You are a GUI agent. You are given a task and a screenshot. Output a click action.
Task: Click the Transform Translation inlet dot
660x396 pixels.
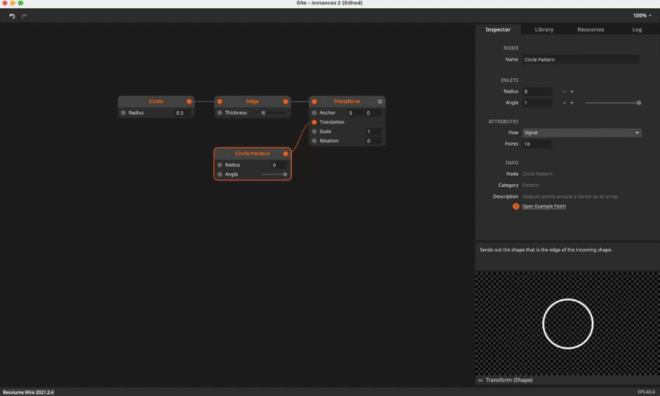pos(314,122)
